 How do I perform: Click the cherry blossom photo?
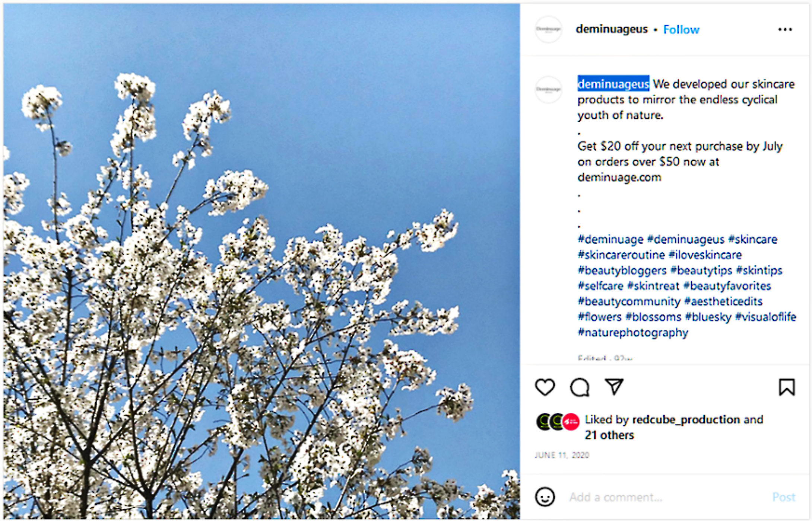click(x=261, y=261)
